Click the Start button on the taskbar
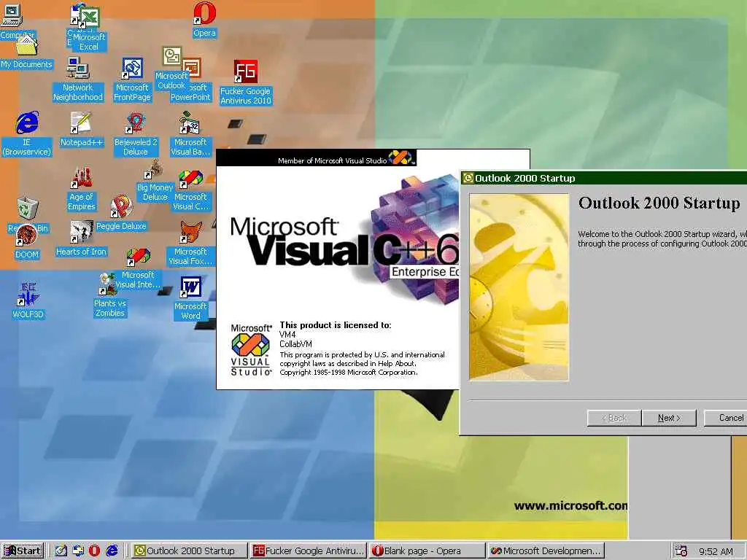 point(23,551)
